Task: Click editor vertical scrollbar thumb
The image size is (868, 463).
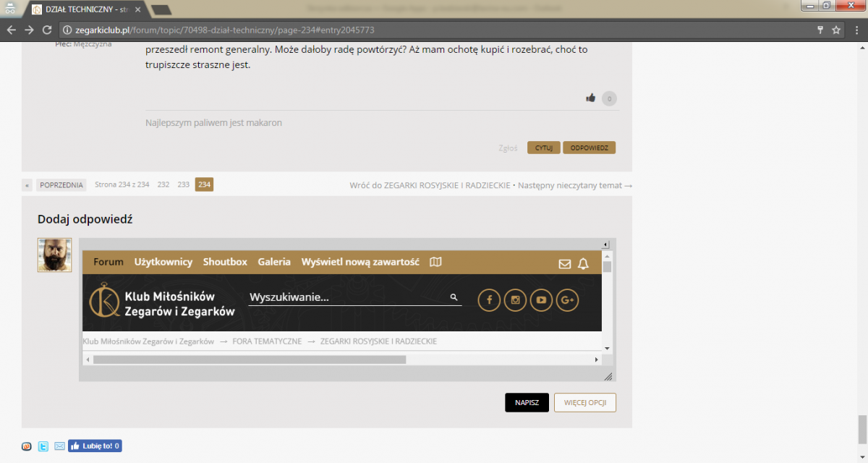Action: (x=607, y=267)
